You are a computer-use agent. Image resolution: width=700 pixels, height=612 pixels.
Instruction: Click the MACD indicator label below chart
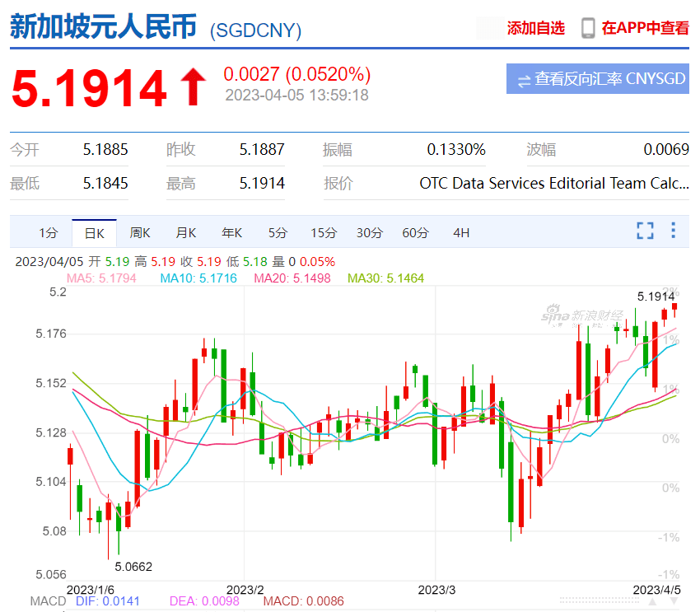click(48, 601)
